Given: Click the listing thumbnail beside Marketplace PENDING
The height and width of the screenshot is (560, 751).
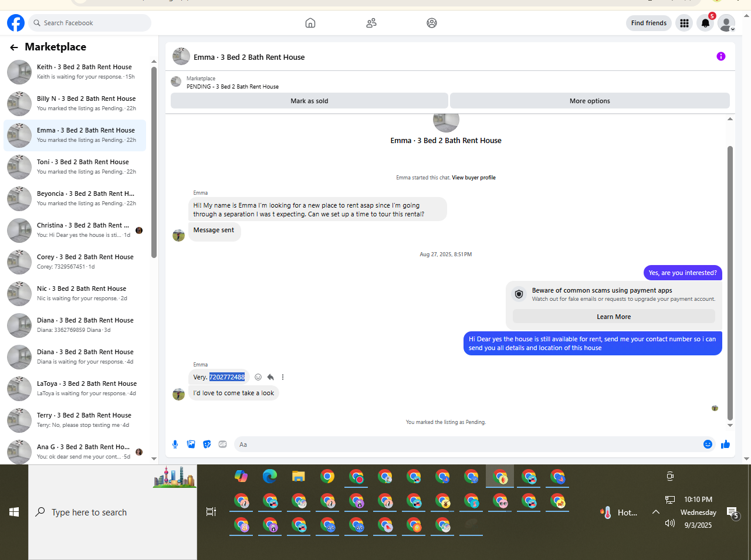Looking at the screenshot, I should pyautogui.click(x=176, y=82).
